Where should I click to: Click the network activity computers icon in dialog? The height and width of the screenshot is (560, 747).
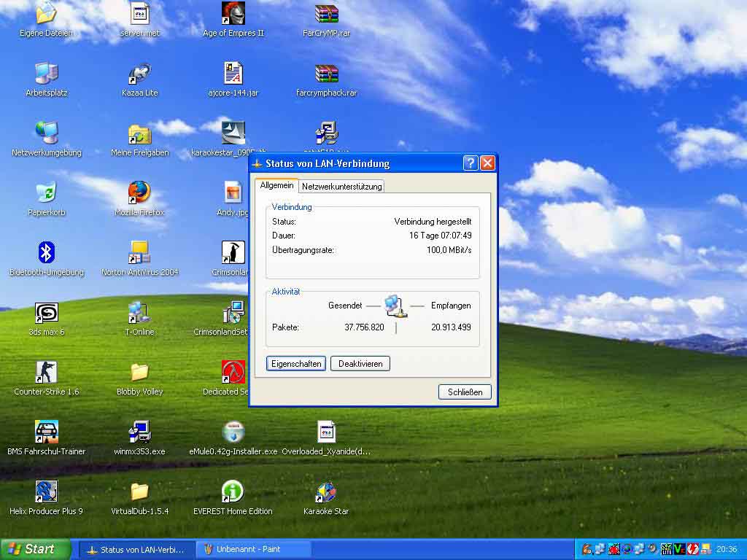pyautogui.click(x=395, y=306)
